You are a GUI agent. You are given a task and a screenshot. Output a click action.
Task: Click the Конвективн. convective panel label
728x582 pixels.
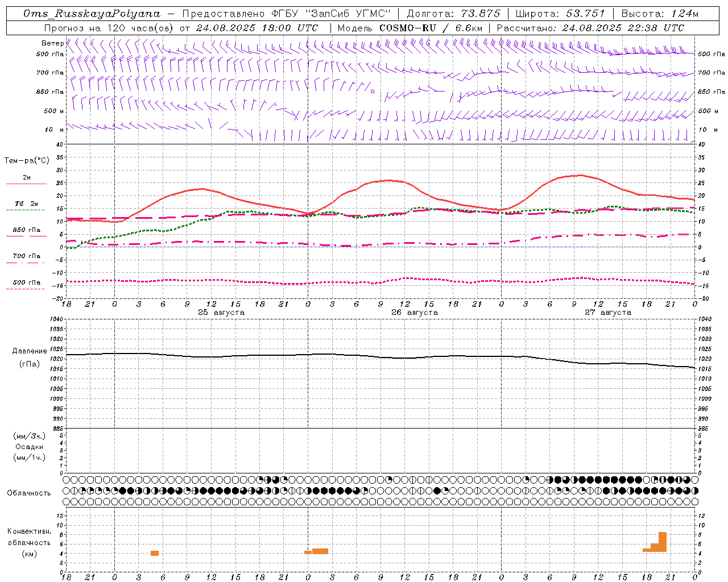pyautogui.click(x=30, y=531)
